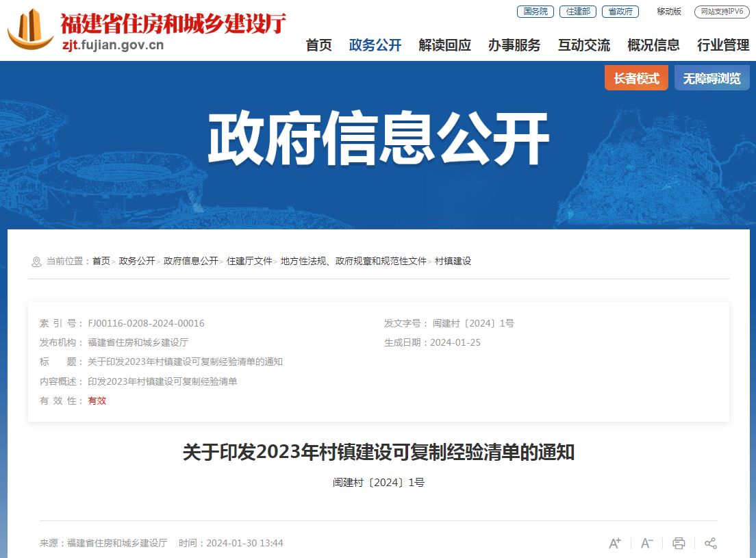Visit the 住建部 link button
This screenshot has width=756, height=558.
pyautogui.click(x=577, y=12)
